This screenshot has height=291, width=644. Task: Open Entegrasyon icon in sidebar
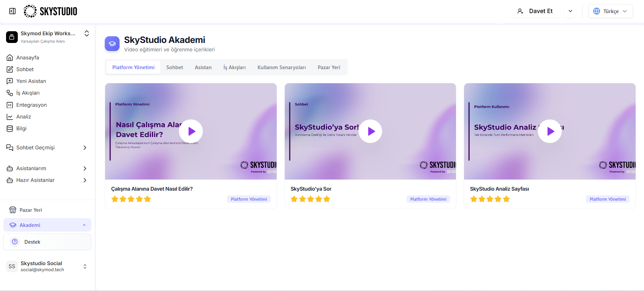(10, 105)
